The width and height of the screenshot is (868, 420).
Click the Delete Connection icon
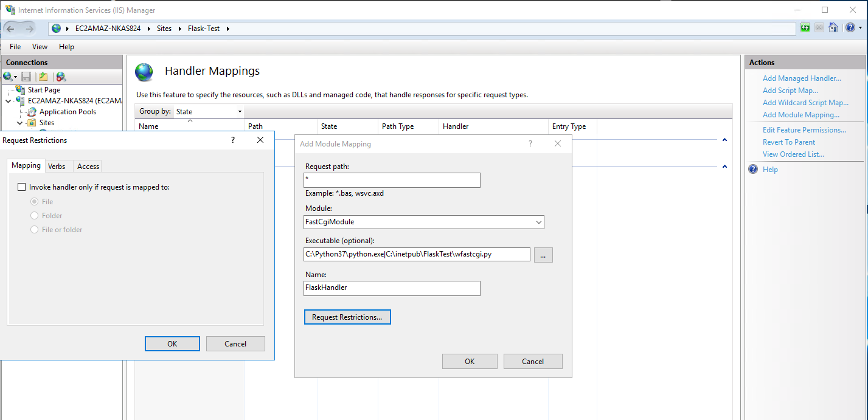tap(61, 77)
